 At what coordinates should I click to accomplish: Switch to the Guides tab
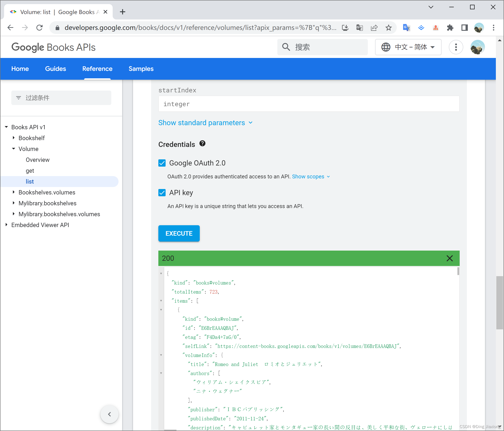coord(55,69)
